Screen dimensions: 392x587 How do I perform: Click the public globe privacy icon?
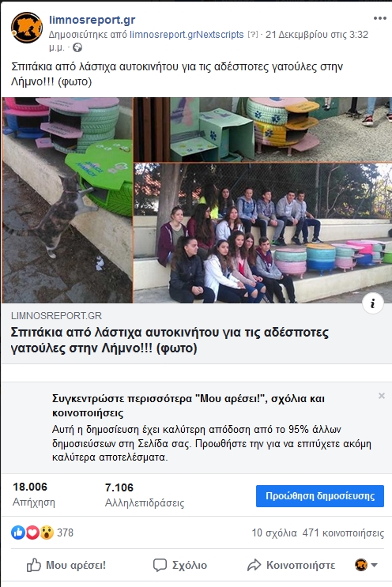pyautogui.click(x=77, y=47)
